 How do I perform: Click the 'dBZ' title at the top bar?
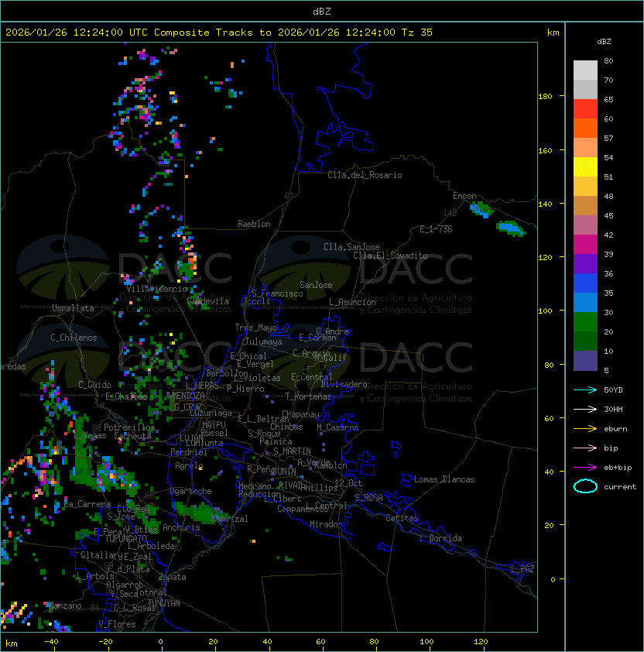pos(322,11)
